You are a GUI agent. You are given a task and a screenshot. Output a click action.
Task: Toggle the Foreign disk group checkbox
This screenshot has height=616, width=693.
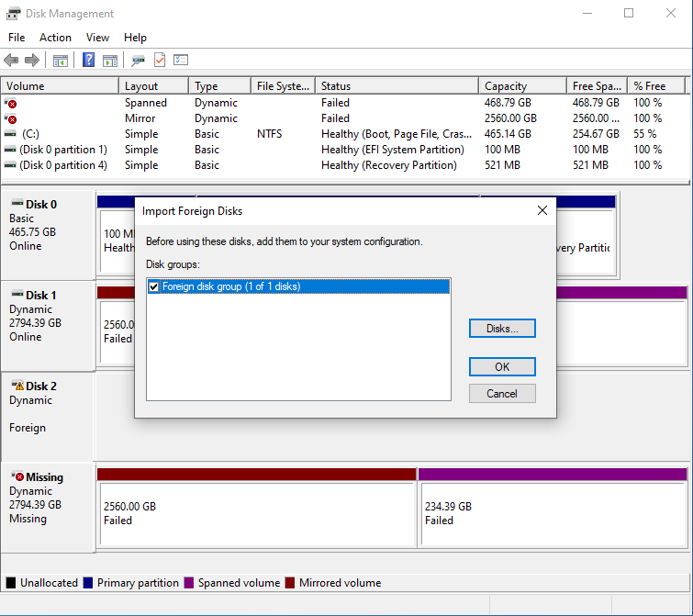[x=153, y=286]
